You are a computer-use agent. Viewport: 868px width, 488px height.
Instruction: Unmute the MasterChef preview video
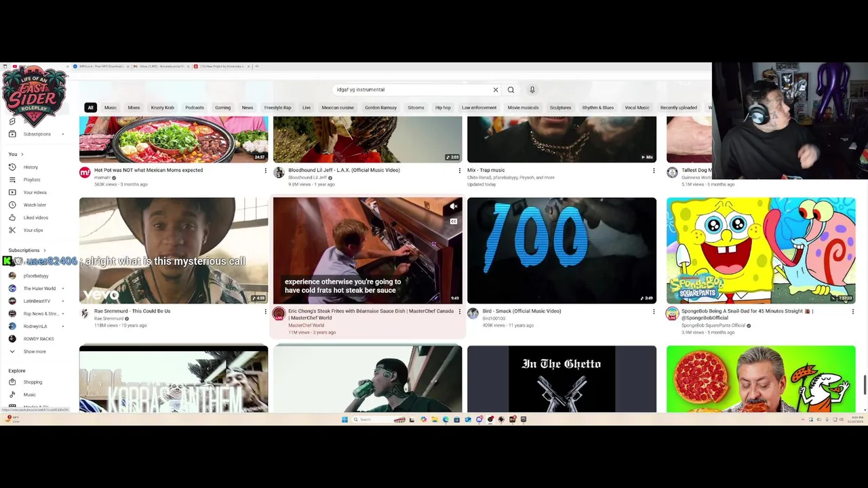[454, 206]
